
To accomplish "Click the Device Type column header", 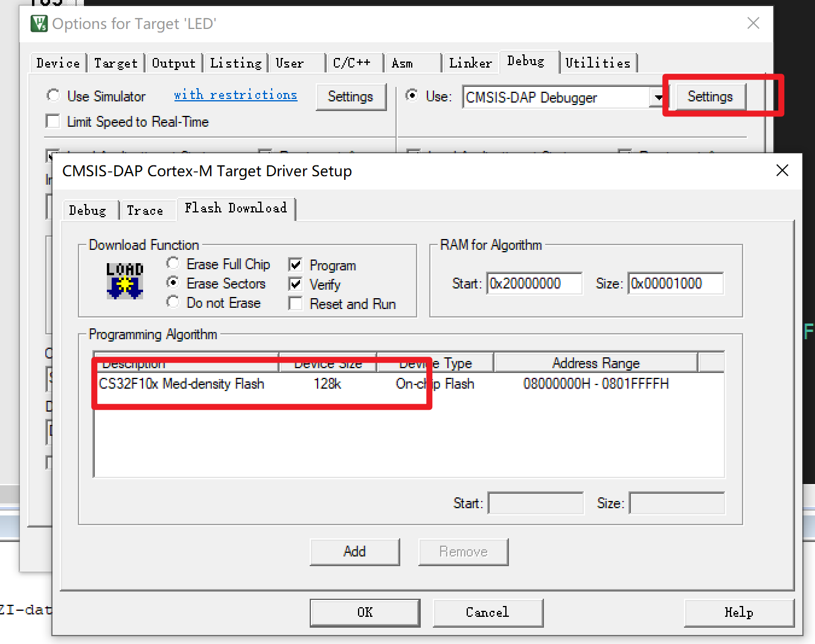I will pos(436,363).
